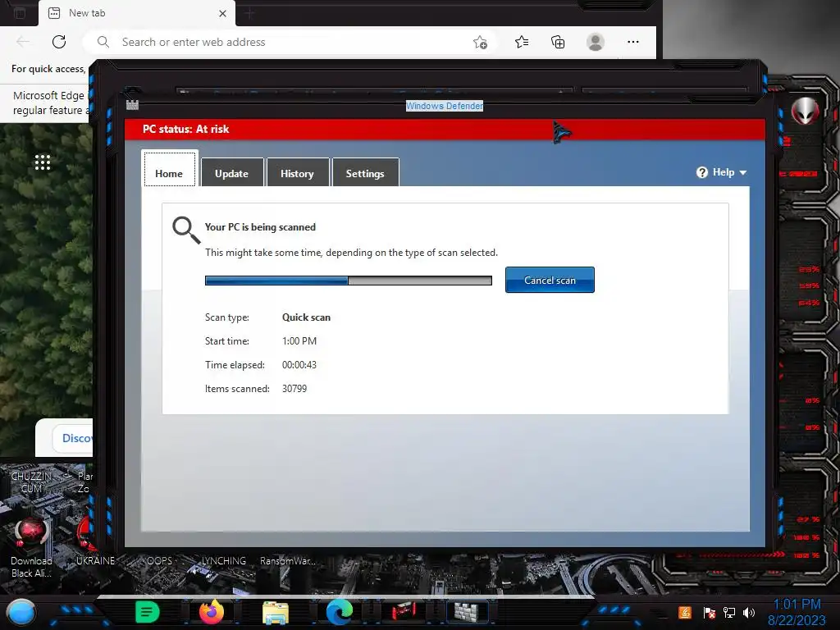This screenshot has width=840, height=630.
Task: Open File Explorer from the taskbar
Action: click(x=276, y=613)
